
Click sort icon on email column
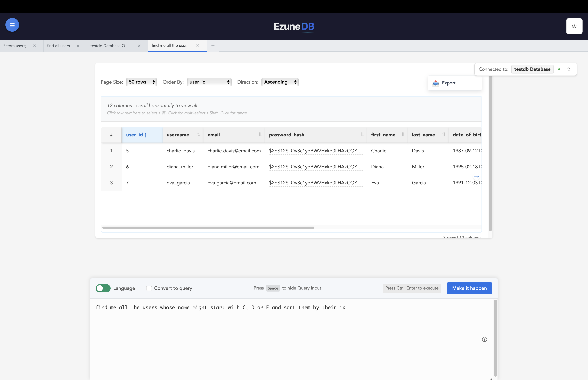click(260, 135)
